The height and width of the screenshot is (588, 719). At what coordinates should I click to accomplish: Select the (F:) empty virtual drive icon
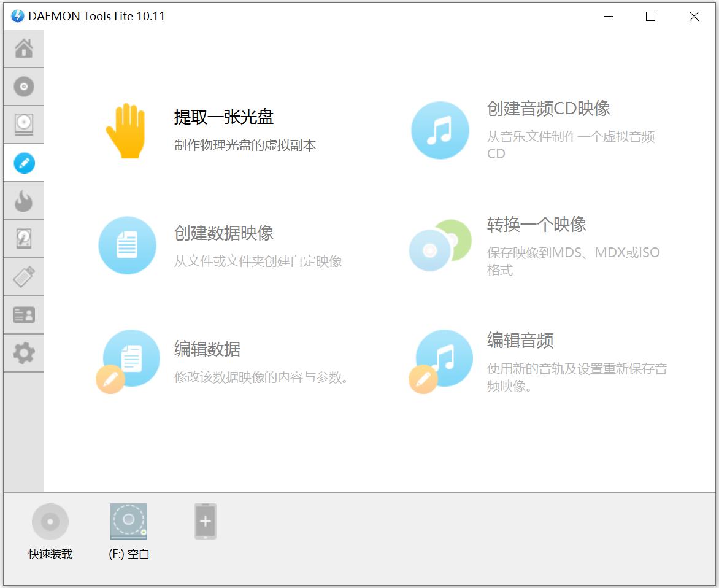pyautogui.click(x=129, y=522)
